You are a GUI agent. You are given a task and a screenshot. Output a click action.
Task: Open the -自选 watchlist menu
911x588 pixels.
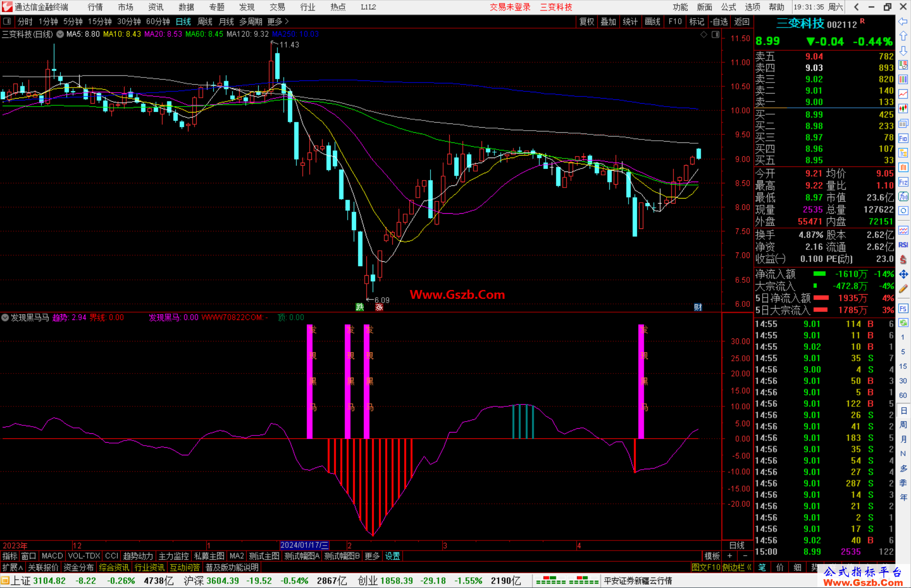click(x=719, y=21)
